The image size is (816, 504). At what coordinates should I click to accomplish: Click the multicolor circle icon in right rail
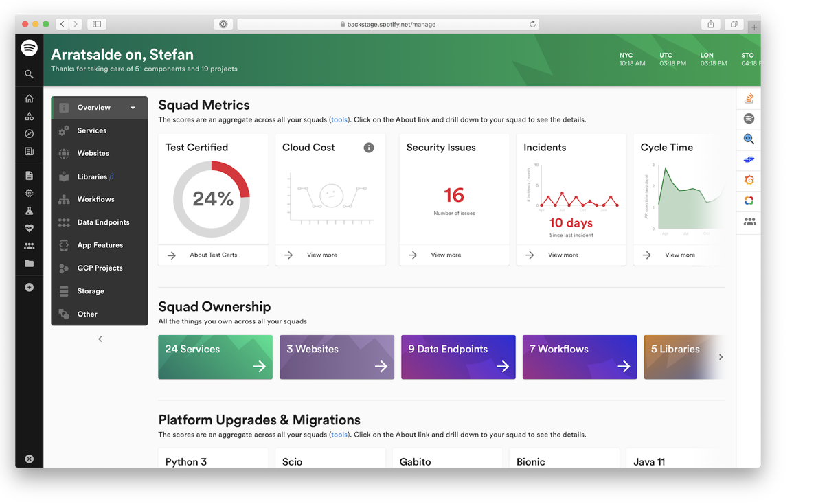click(749, 201)
